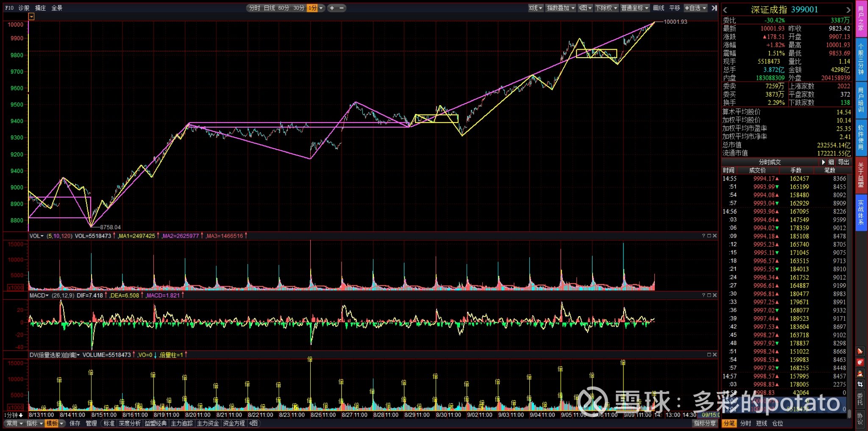This screenshot has height=431, width=868.
Task: Click the orange chart marker dropdown icon
Action: pos(31,17)
